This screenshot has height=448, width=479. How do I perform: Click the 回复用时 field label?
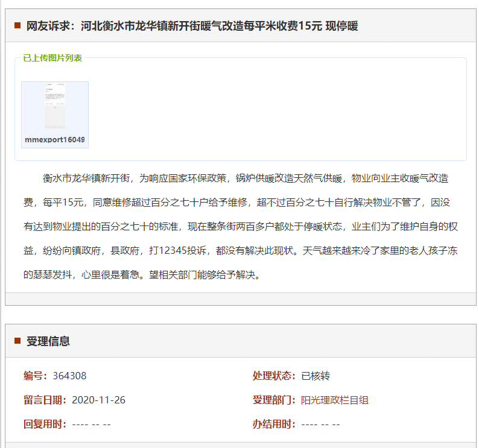point(45,424)
